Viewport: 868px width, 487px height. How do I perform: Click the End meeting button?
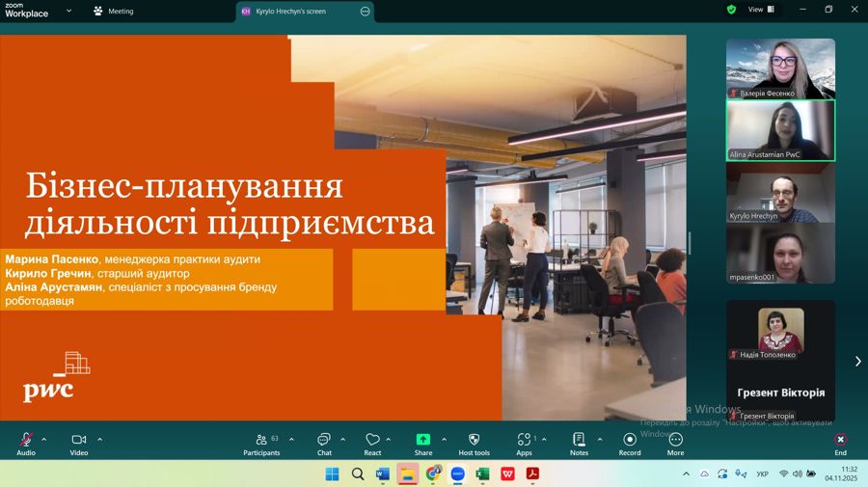tap(840, 441)
